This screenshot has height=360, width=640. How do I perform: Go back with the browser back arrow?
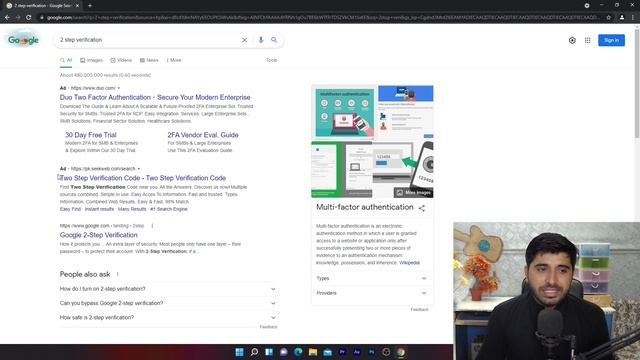pos(7,17)
